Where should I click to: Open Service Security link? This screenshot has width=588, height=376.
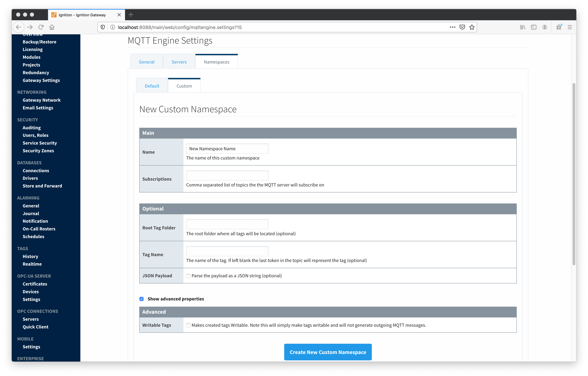point(39,143)
